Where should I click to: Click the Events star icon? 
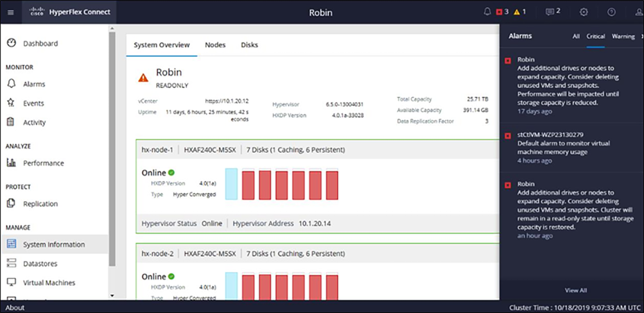click(x=12, y=103)
